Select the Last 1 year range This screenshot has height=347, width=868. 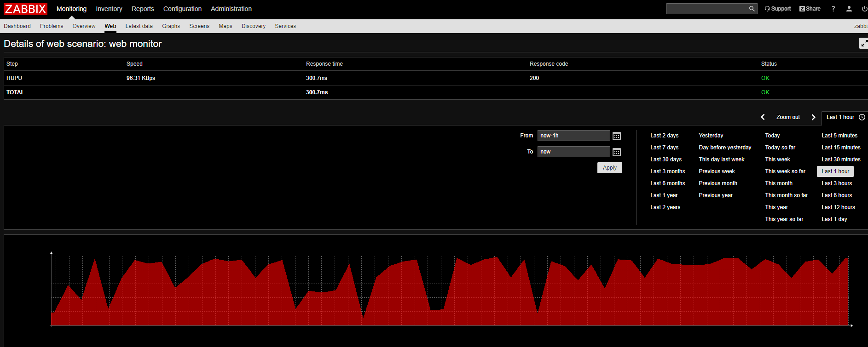click(664, 195)
